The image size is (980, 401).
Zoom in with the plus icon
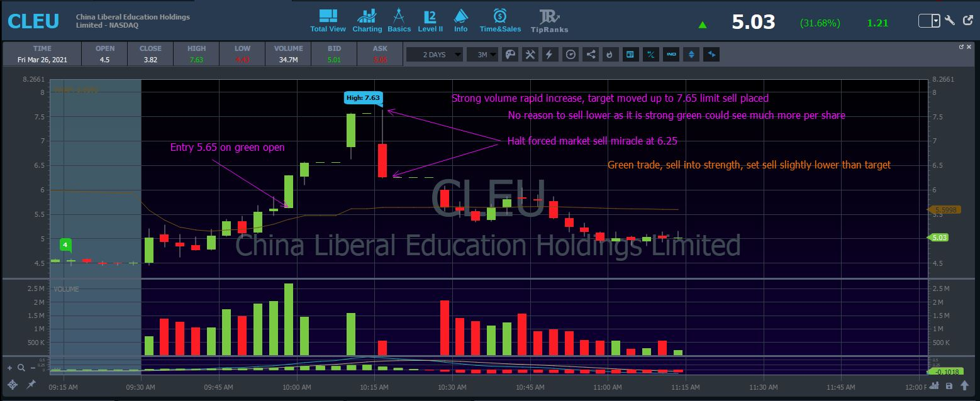click(x=10, y=368)
